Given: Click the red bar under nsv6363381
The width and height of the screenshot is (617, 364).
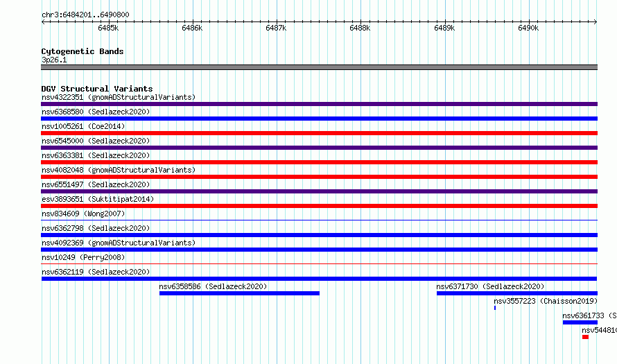Looking at the screenshot, I should 319,162.
